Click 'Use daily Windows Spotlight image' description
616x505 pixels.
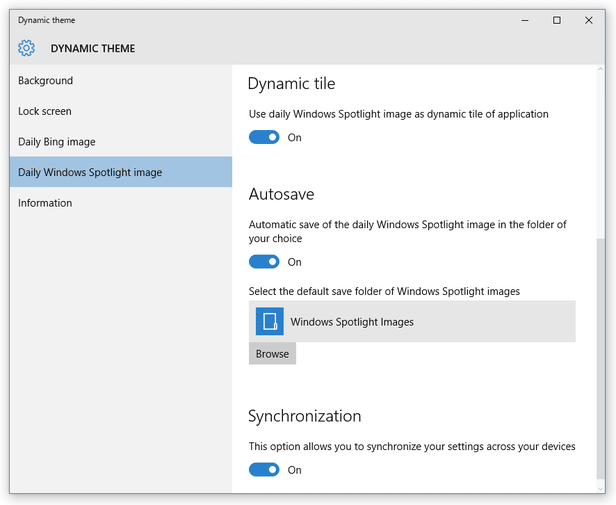398,114
